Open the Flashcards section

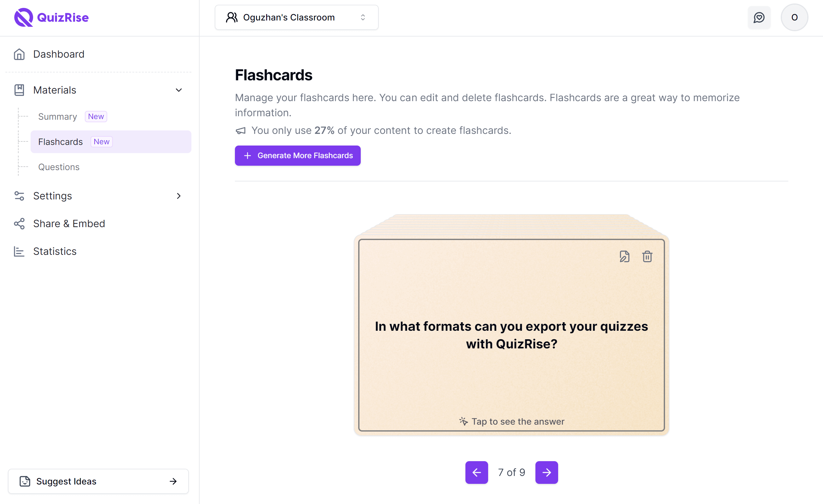61,141
